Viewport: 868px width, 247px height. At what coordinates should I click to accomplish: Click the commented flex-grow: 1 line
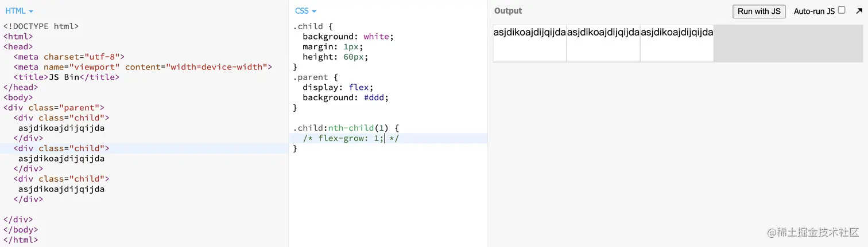[351, 138]
